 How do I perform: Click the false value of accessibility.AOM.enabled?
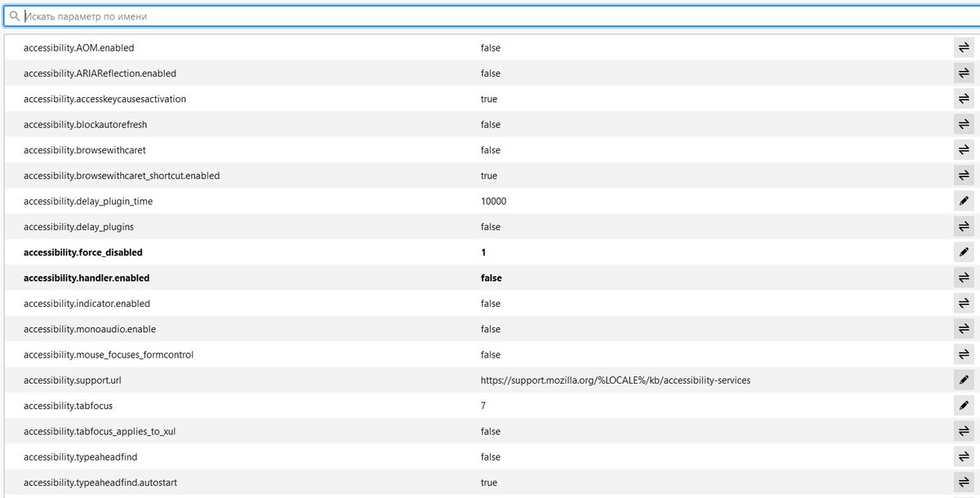491,48
